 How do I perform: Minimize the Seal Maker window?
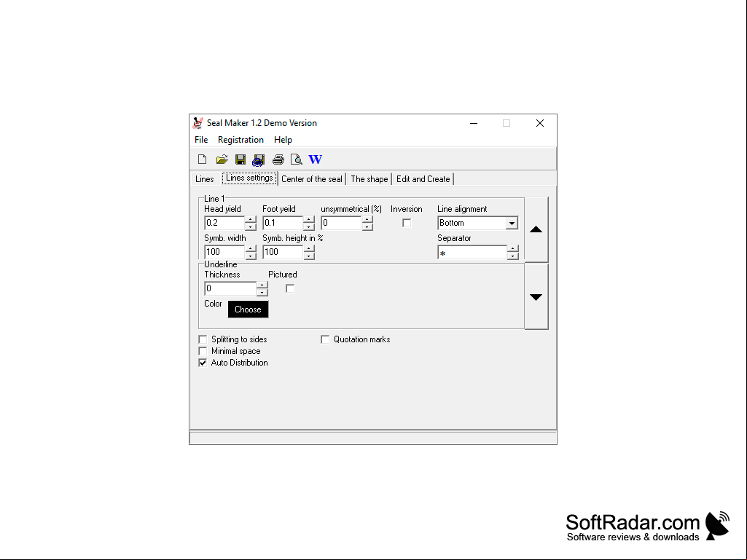[x=474, y=123]
